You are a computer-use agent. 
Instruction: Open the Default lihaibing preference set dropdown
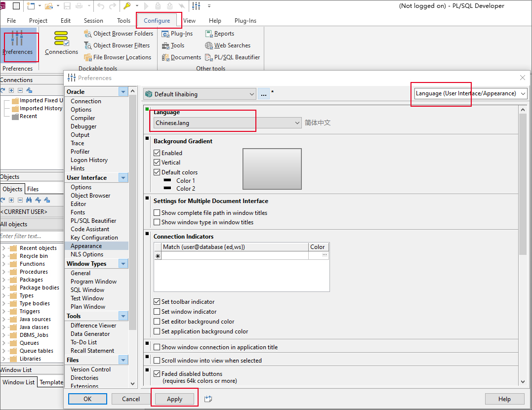click(200, 94)
